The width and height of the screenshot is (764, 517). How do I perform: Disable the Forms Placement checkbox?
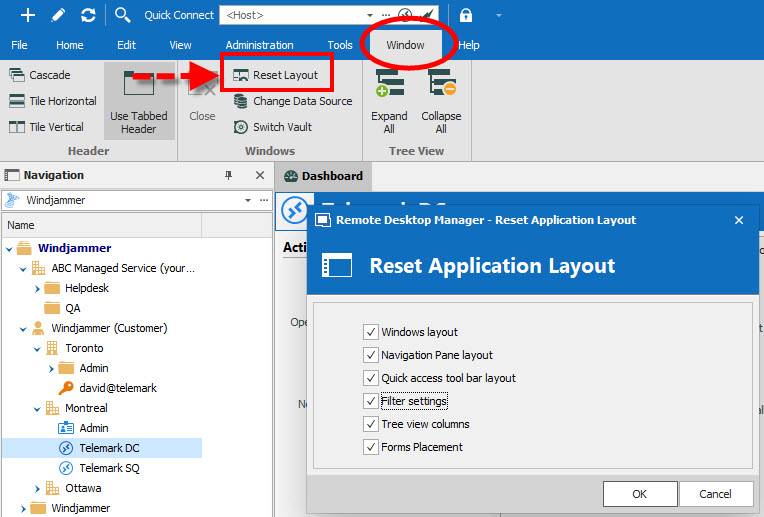(372, 447)
